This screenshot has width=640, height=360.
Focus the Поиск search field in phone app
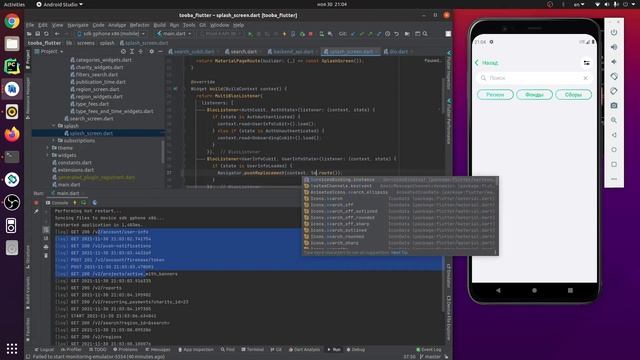534,78
